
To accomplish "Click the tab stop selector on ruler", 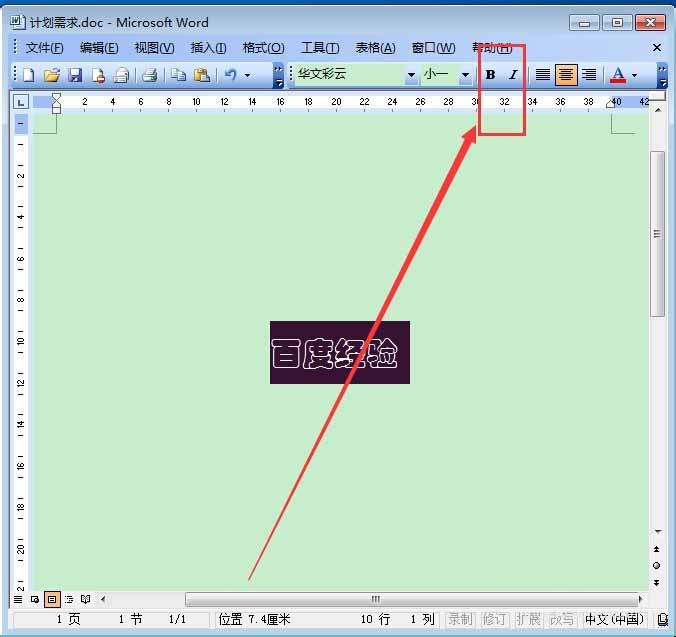I will pyautogui.click(x=21, y=103).
